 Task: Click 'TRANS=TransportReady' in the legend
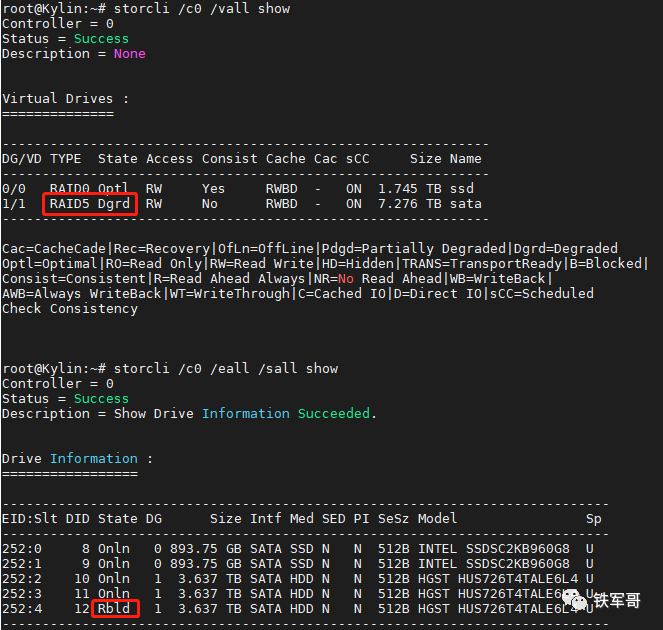click(482, 264)
